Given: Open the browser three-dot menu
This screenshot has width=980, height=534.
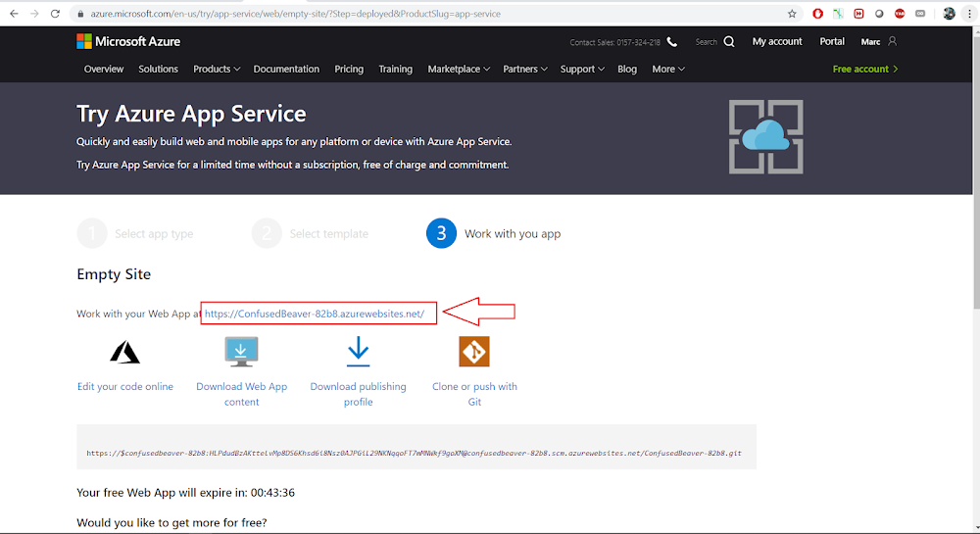Looking at the screenshot, I should [x=969, y=14].
